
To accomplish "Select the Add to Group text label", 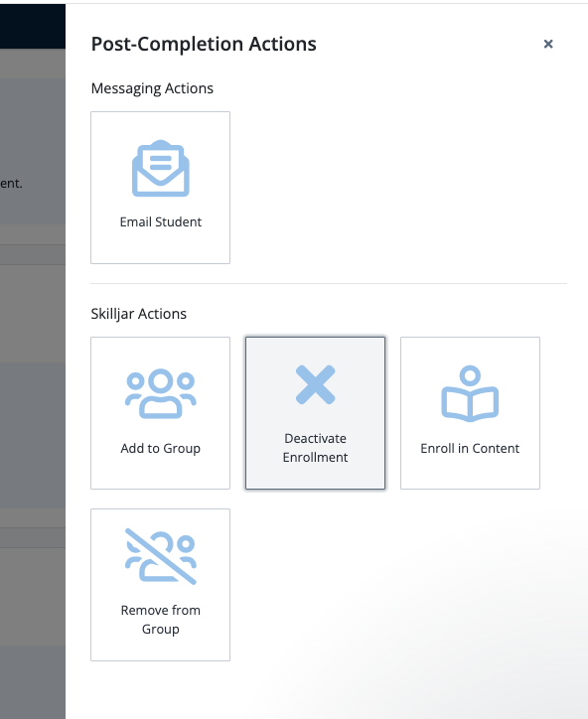I will point(161,448).
